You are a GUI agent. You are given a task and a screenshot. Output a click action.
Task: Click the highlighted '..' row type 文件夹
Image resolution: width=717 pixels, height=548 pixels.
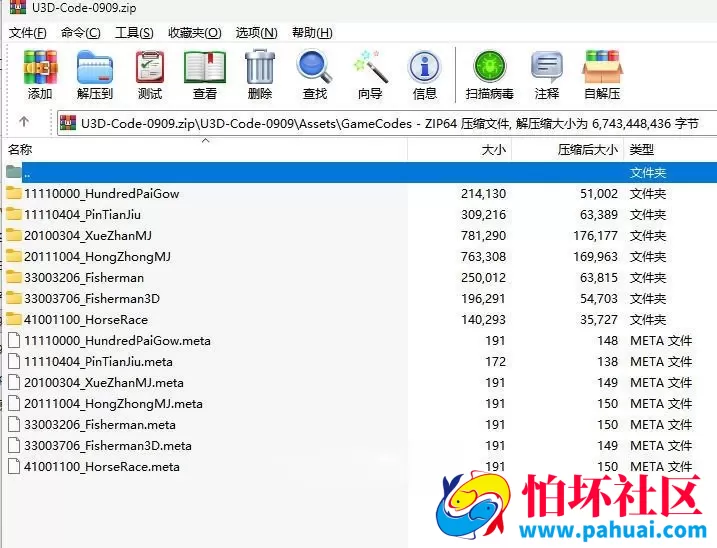point(648,172)
